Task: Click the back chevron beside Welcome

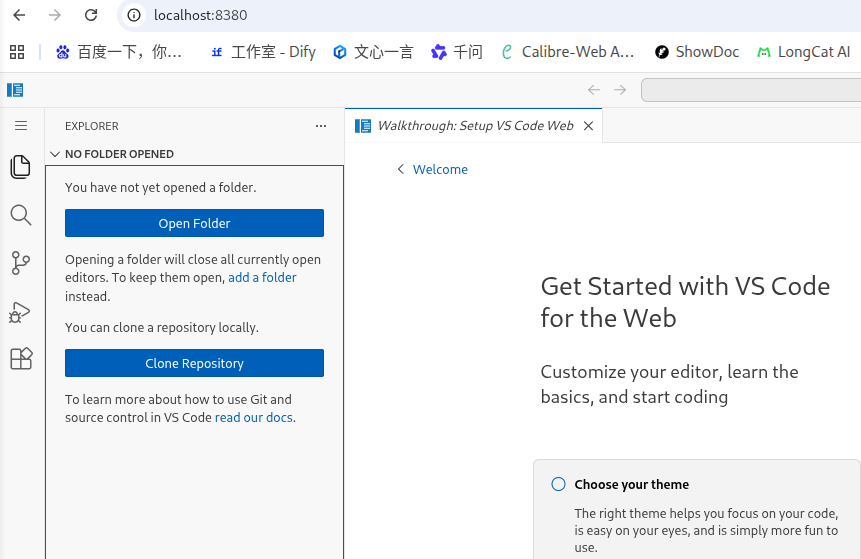Action: tap(401, 170)
